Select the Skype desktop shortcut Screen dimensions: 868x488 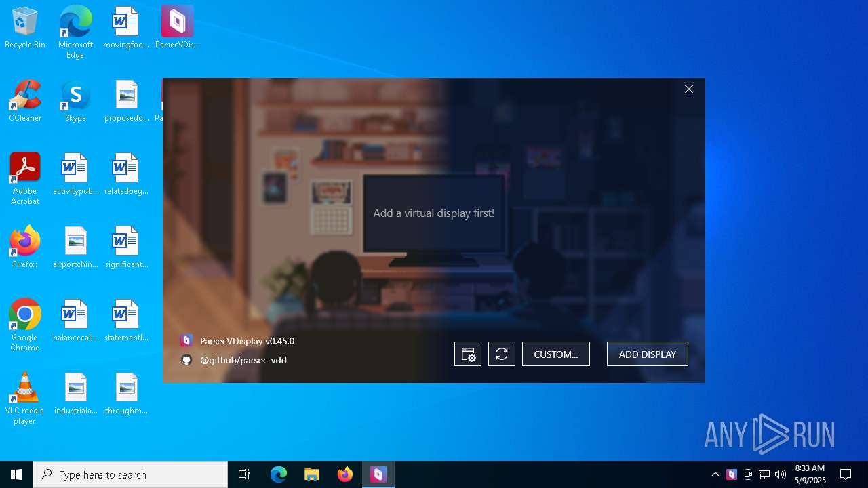(75, 101)
